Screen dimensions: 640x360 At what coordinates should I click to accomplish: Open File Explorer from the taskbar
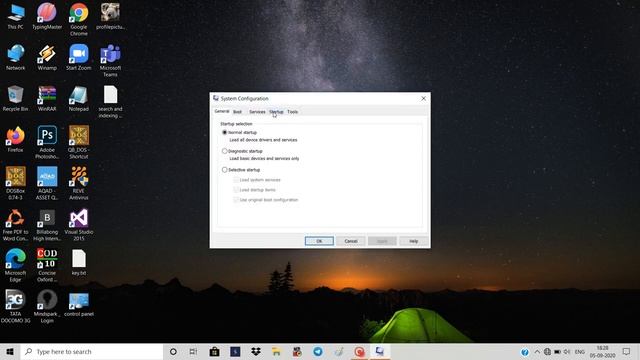click(x=276, y=351)
